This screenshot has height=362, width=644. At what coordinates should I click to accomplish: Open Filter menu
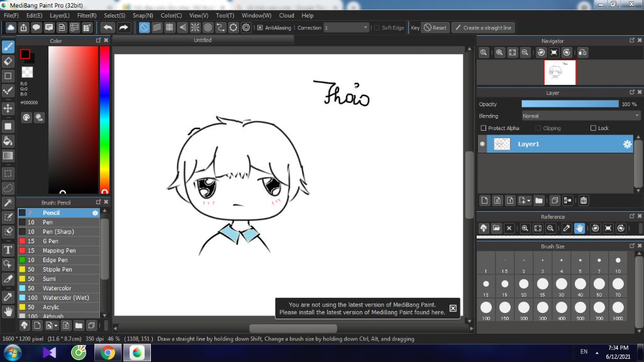[x=87, y=16]
